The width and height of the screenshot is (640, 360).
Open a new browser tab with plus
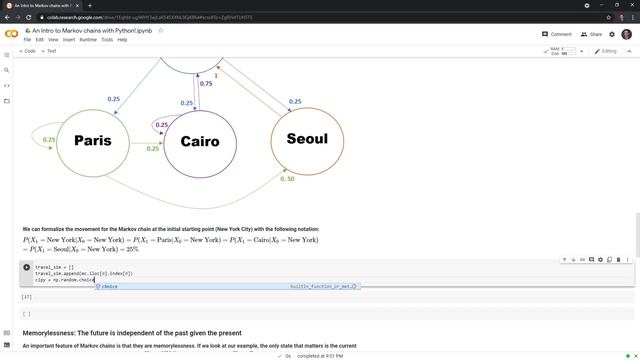click(90, 6)
